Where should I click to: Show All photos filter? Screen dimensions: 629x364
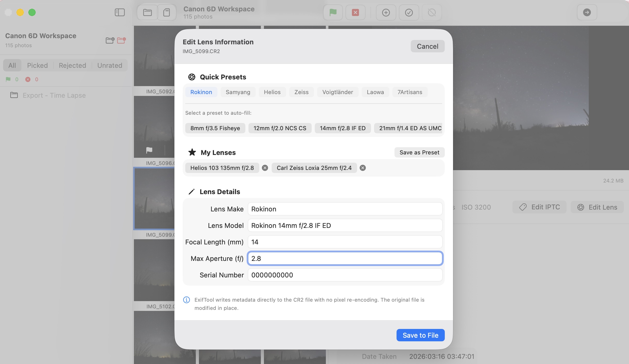pyautogui.click(x=12, y=65)
